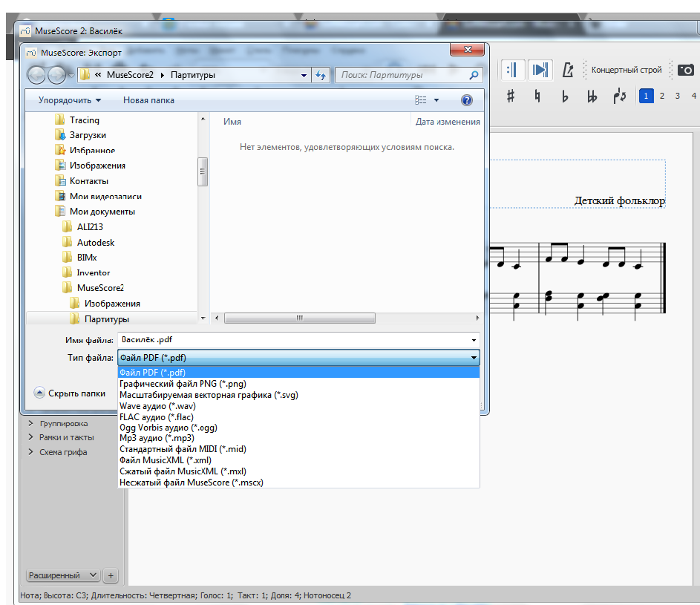Viewport: 700px width, 605px height.
Task: Choose Несжатый файл MuseScore (*.mscx)
Action: click(x=298, y=483)
